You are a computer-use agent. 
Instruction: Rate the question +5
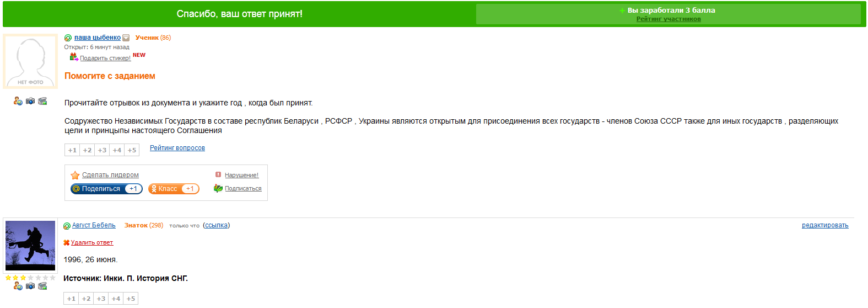click(132, 150)
